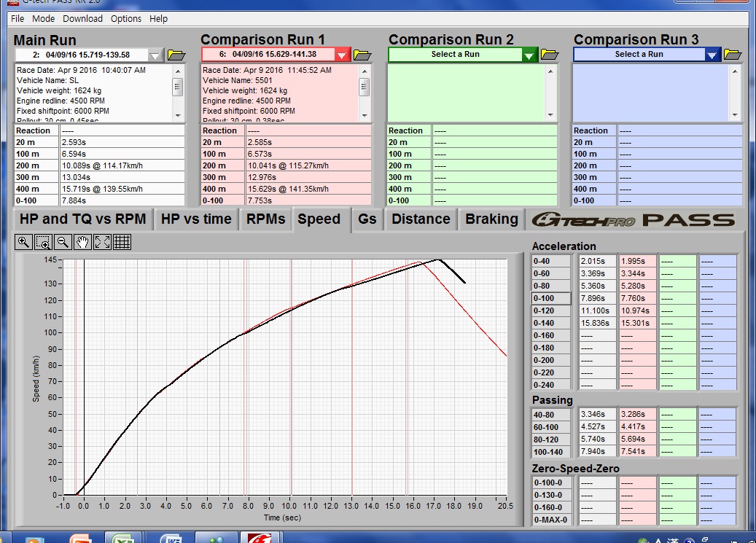Open run file with Comparison Run 3 folder icon
This screenshot has width=756, height=543.
[x=733, y=55]
